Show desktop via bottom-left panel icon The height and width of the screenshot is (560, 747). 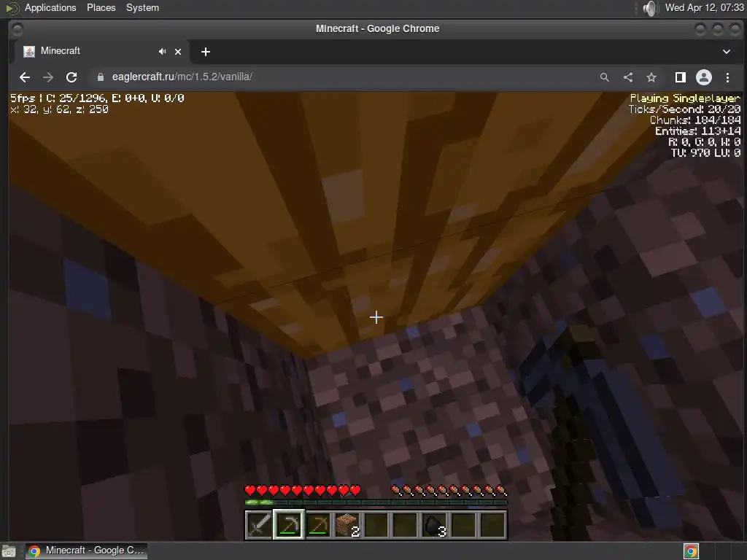click(x=9, y=551)
